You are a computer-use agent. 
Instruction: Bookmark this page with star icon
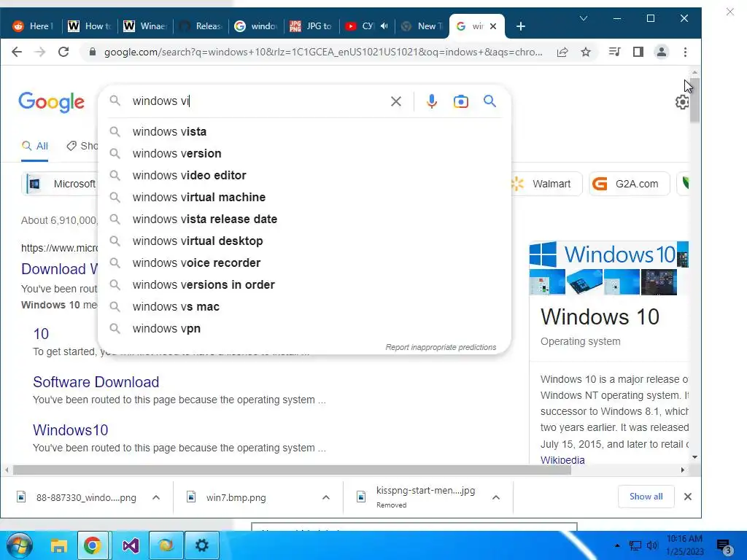(x=586, y=52)
